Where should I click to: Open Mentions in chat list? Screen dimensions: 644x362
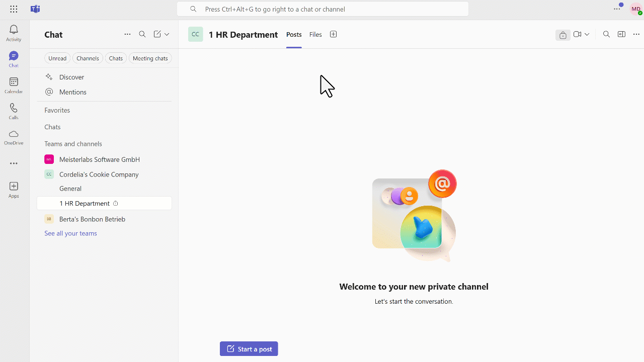tap(105, 92)
